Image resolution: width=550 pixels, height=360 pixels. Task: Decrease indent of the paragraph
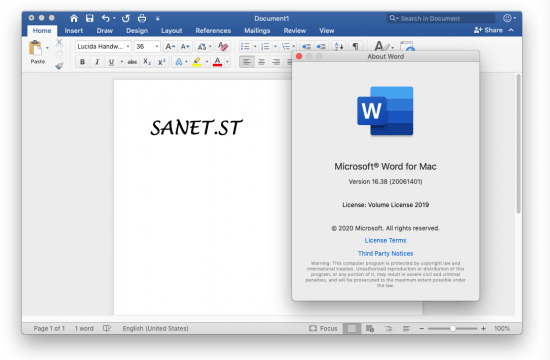click(306, 47)
